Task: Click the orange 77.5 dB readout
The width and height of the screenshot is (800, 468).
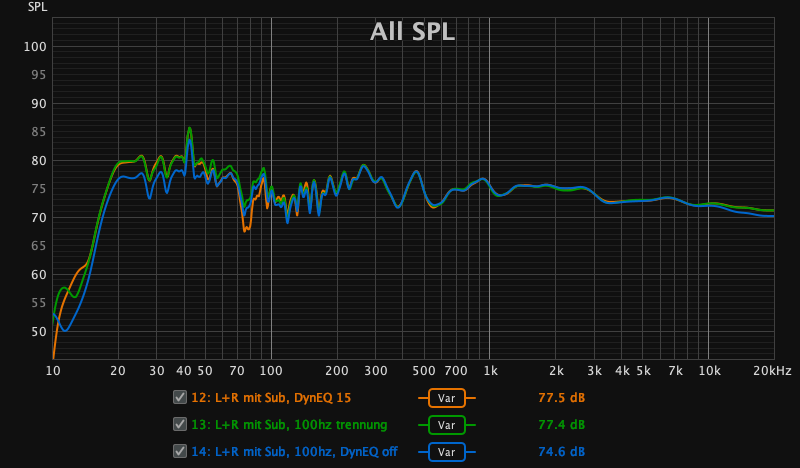Action: tap(561, 397)
